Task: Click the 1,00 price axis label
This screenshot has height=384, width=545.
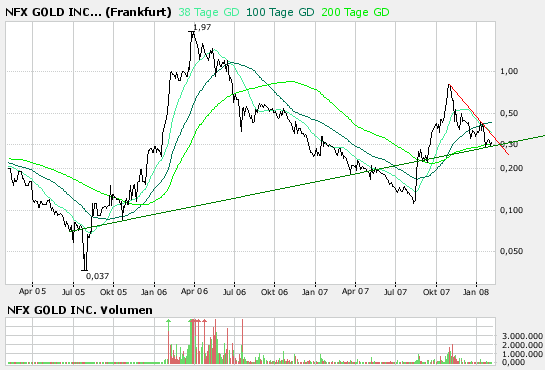Action: (x=509, y=71)
